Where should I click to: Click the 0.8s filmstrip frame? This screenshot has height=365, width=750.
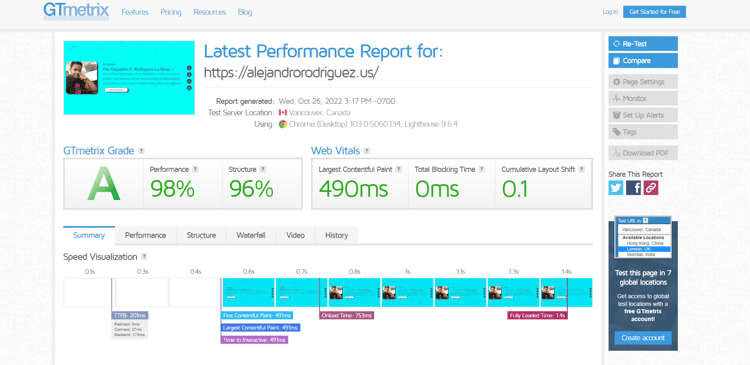pos(354,292)
